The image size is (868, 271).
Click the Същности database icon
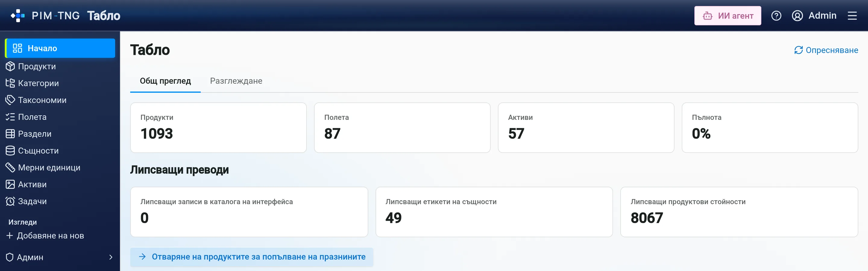click(10, 151)
